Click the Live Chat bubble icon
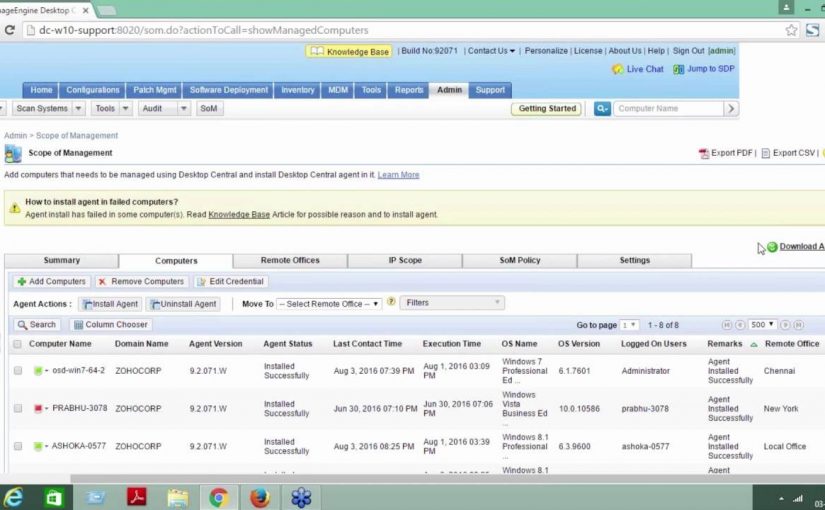The image size is (825, 510). pos(617,69)
